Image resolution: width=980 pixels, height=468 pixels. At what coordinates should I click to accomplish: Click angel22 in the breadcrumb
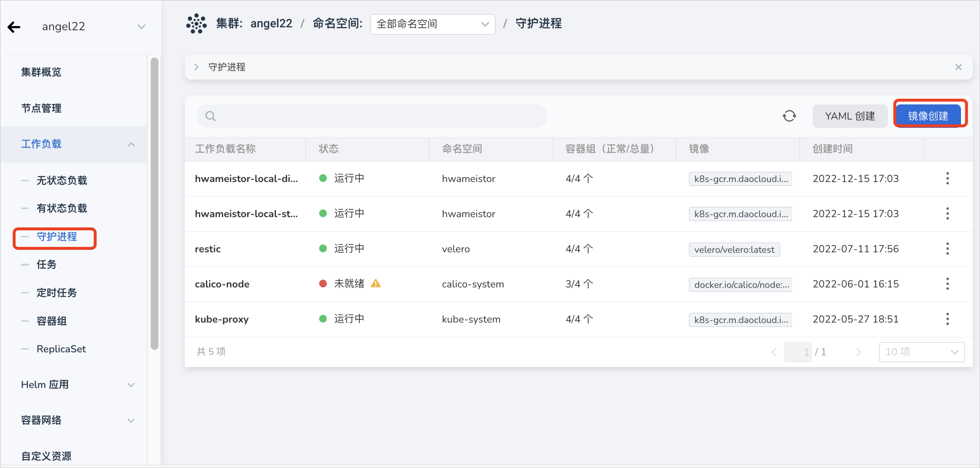point(272,23)
